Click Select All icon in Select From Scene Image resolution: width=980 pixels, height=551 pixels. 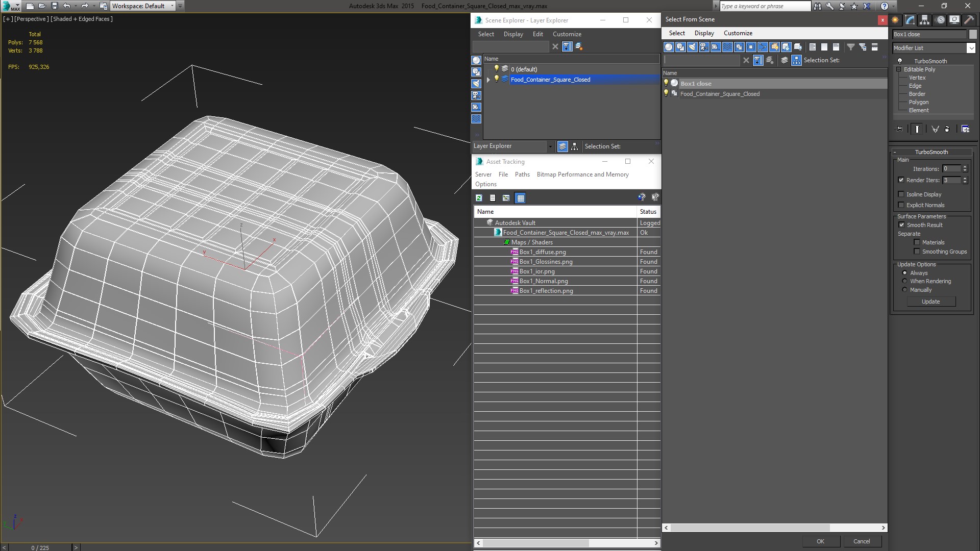(813, 47)
